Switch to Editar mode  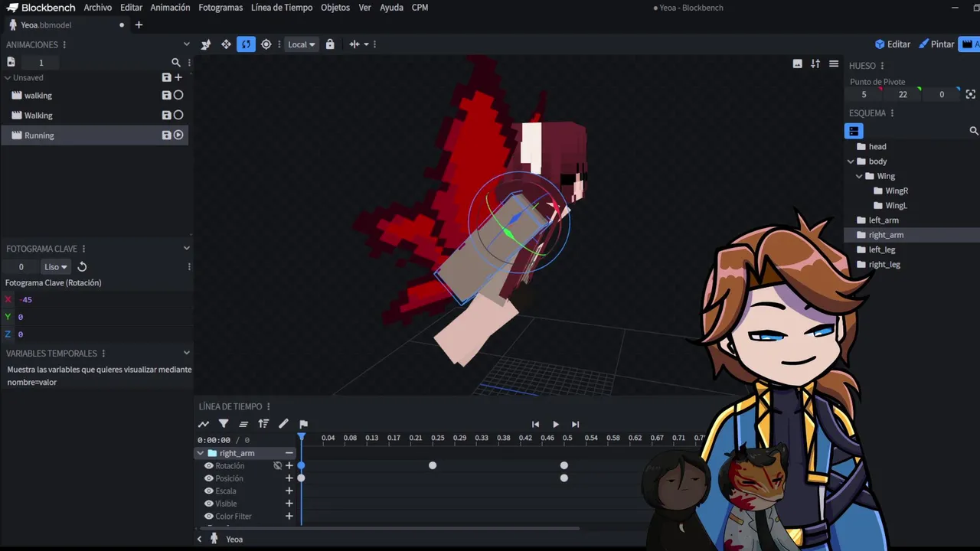click(893, 44)
